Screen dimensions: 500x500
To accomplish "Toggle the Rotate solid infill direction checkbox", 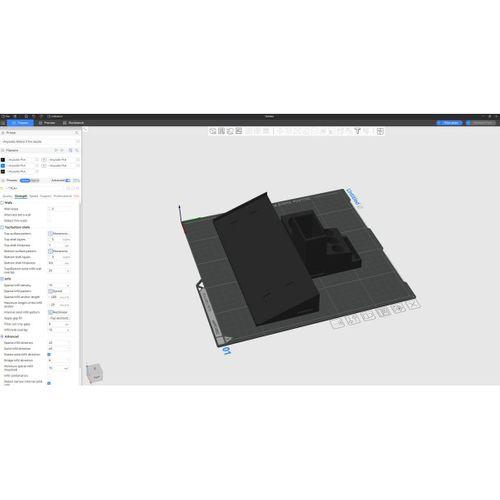I will click(49, 354).
